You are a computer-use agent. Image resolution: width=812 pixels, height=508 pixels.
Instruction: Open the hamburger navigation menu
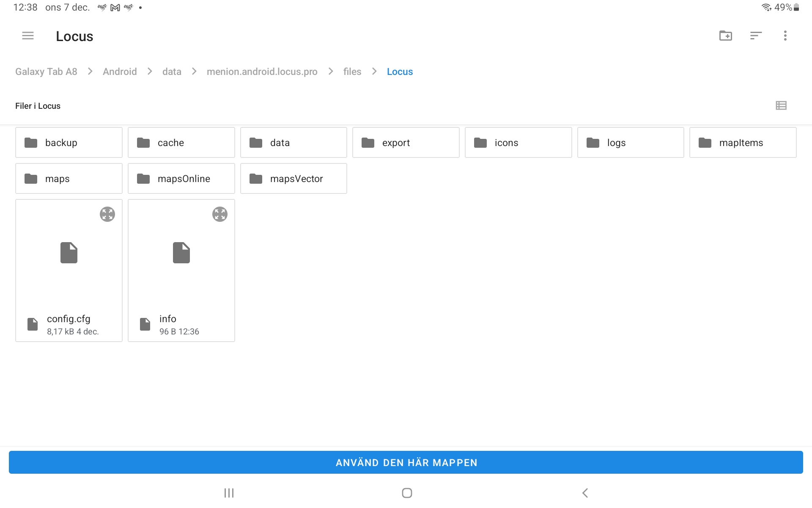pos(28,36)
